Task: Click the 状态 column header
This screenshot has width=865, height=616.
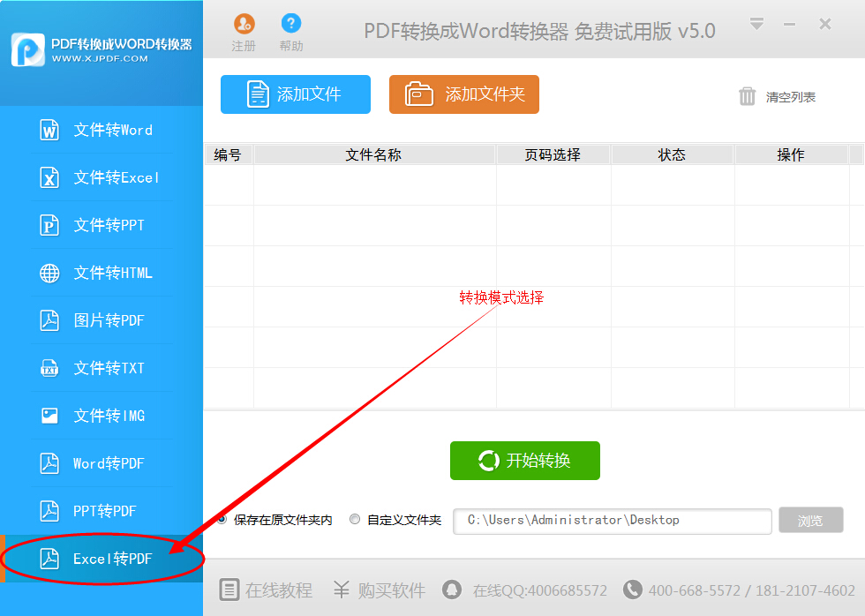Action: click(672, 155)
